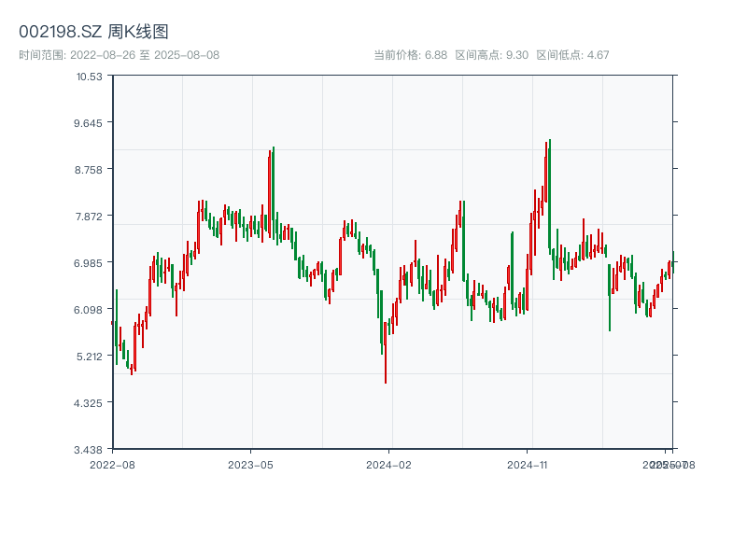Click y-axis value 8.758
This screenshot has width=747, height=560.
coord(88,170)
